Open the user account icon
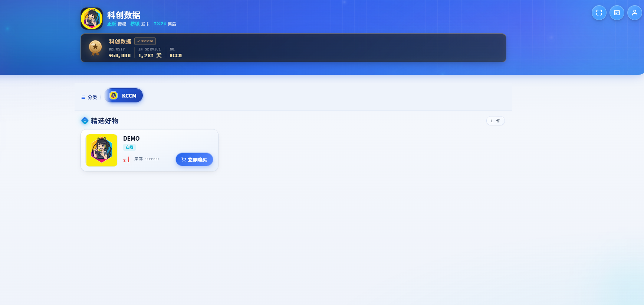This screenshot has width=644, height=305. tap(635, 13)
